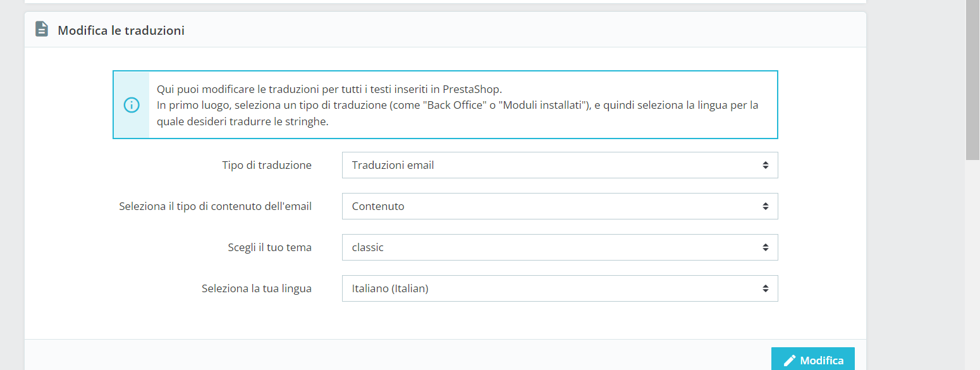Click the Tipo di traduzione label
Screen dimensions: 980x370
[x=266, y=165]
